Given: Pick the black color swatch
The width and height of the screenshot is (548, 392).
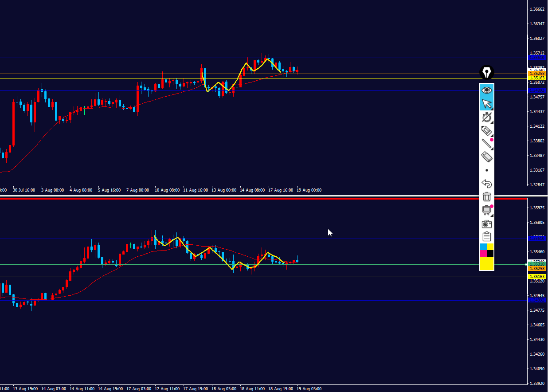Looking at the screenshot, I should pyautogui.click(x=490, y=253).
